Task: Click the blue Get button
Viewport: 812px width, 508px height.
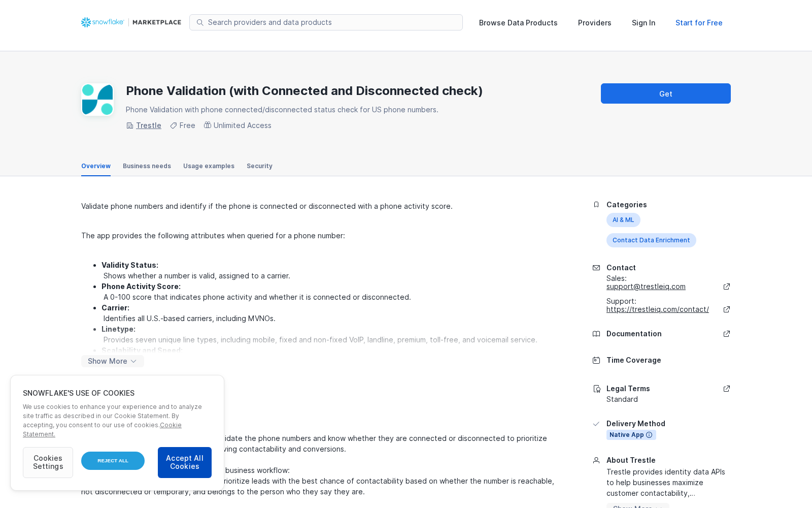Action: click(x=666, y=93)
